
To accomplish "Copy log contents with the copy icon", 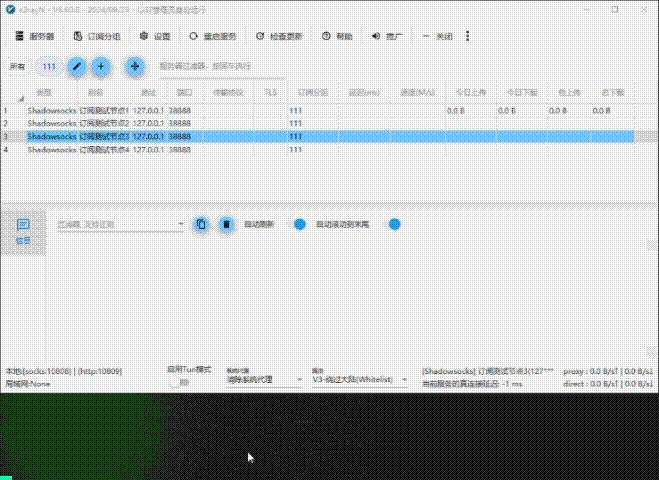I will pos(201,224).
